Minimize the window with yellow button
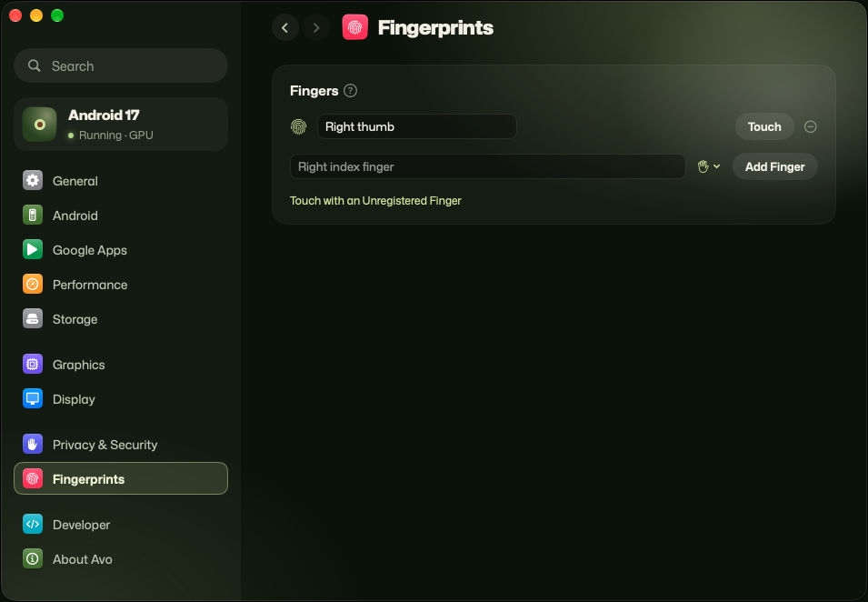Screen dimensions: 868x602 coord(36,15)
